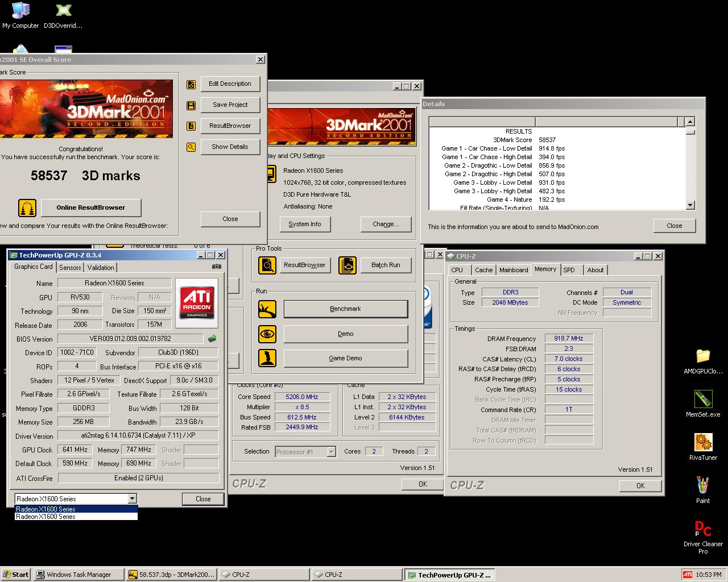728x582 pixels.
Task: Click the ATI tray icon in system tray
Action: click(x=688, y=575)
